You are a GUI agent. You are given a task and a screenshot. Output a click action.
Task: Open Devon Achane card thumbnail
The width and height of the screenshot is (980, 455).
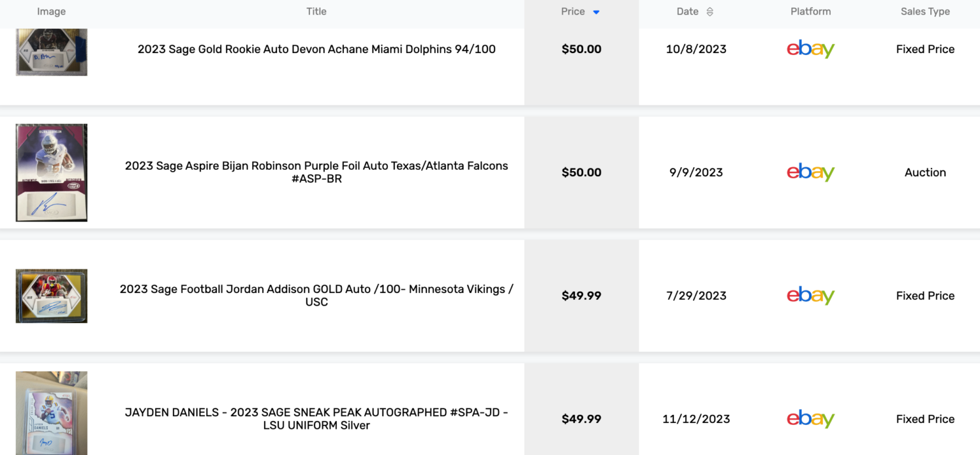coord(52,52)
